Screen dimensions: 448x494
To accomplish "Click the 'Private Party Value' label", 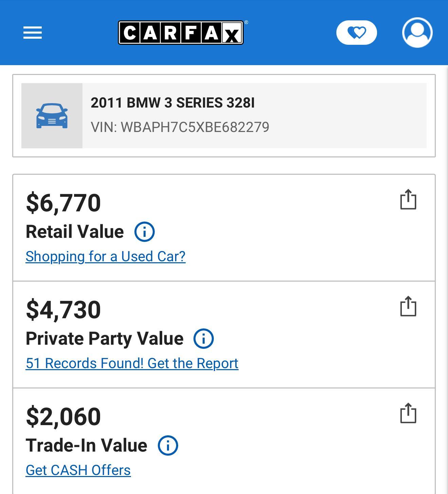I will click(x=105, y=339).
